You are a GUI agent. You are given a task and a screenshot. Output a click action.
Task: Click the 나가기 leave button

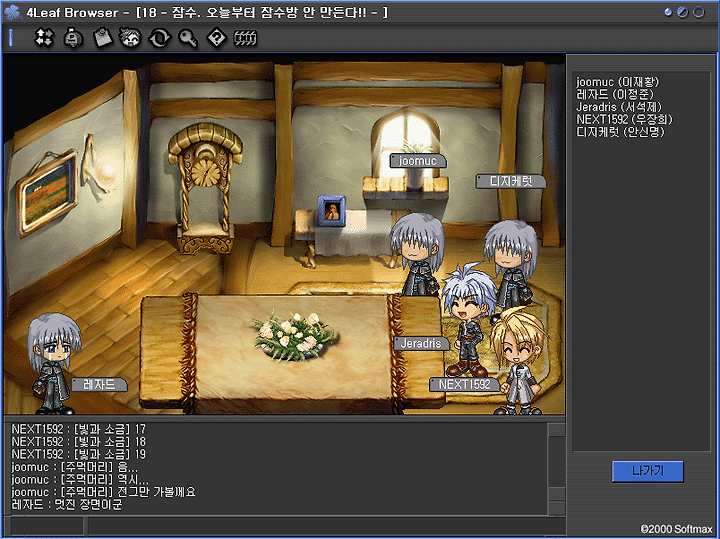[647, 471]
